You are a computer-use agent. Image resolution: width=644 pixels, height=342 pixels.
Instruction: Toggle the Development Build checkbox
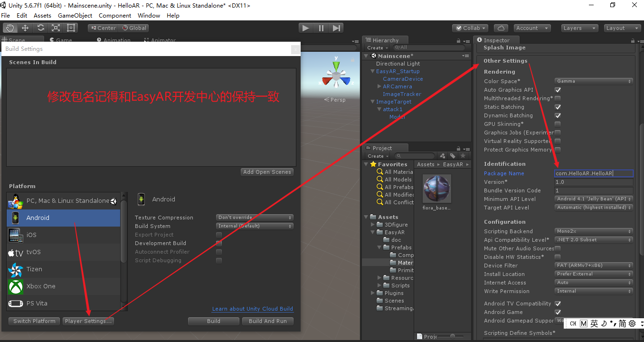219,243
